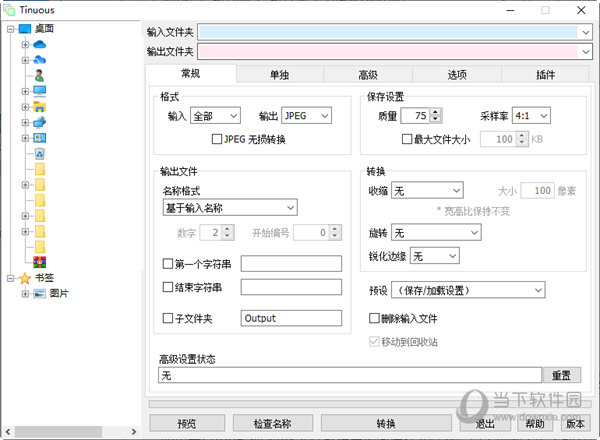Collapse the 书签 tree node
Image resolution: width=600 pixels, height=440 pixels.
click(x=10, y=278)
